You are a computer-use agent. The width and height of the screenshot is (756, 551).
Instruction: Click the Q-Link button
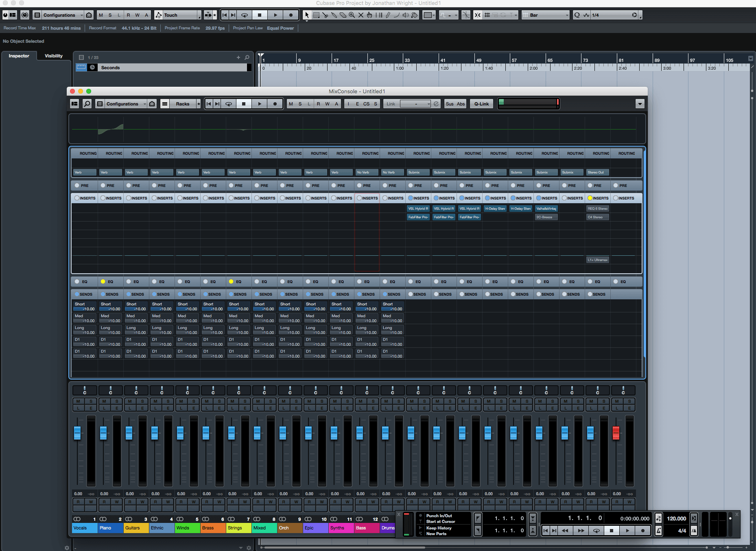click(x=481, y=104)
